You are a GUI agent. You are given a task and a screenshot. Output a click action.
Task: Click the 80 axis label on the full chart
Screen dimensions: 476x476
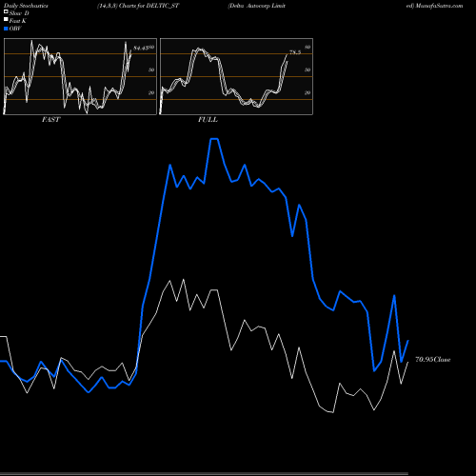(307, 47)
